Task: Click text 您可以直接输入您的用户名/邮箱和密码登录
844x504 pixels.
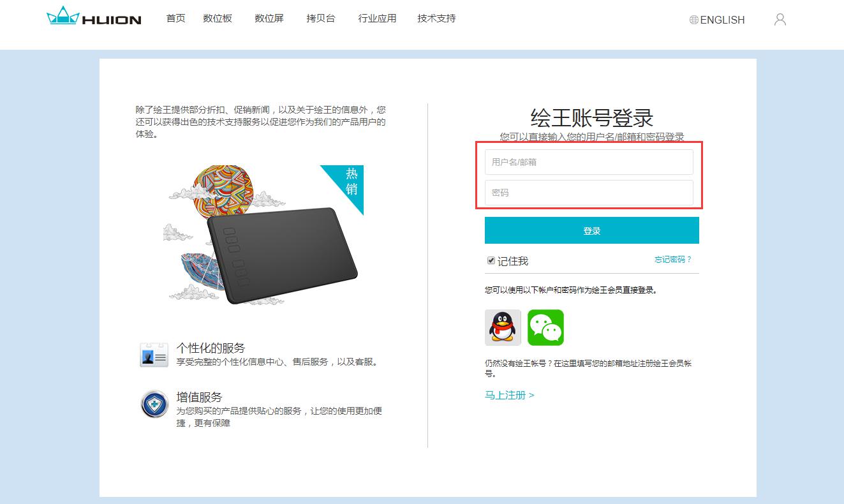Action: 592,137
